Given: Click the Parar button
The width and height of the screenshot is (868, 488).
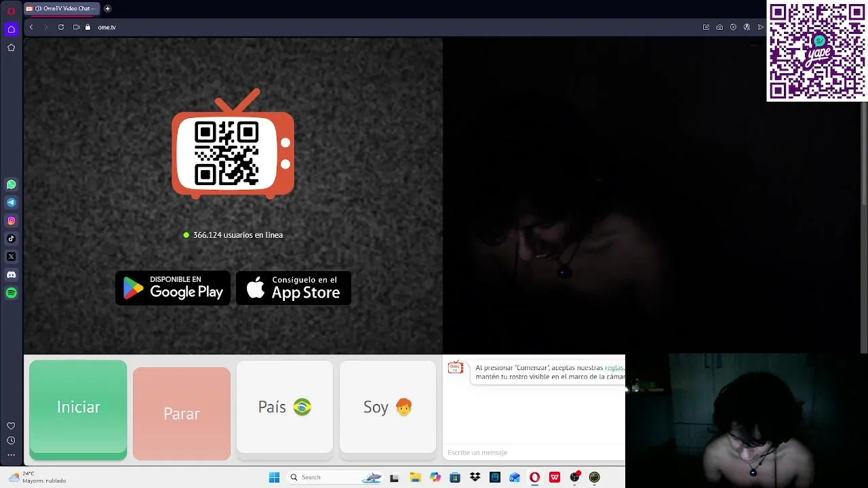Looking at the screenshot, I should tap(182, 413).
